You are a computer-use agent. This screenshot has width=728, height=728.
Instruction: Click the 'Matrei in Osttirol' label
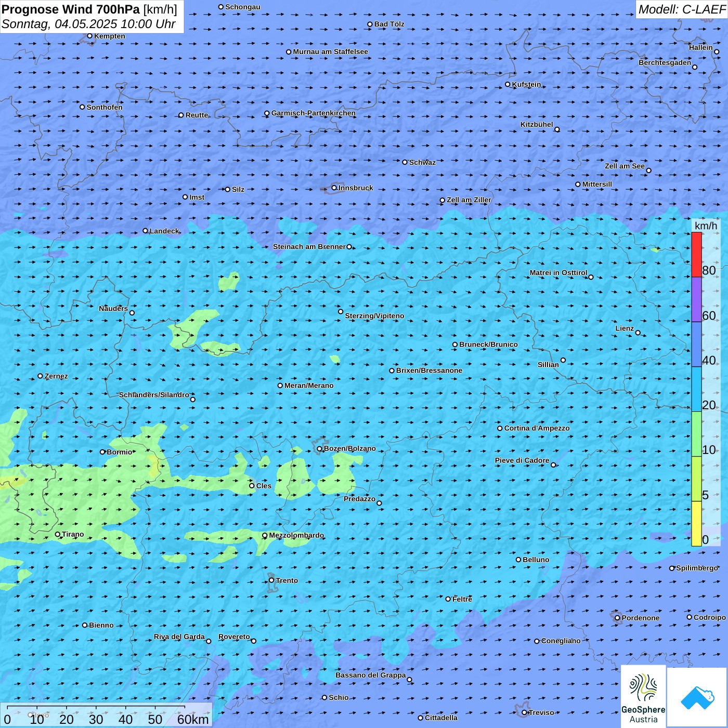(x=558, y=272)
